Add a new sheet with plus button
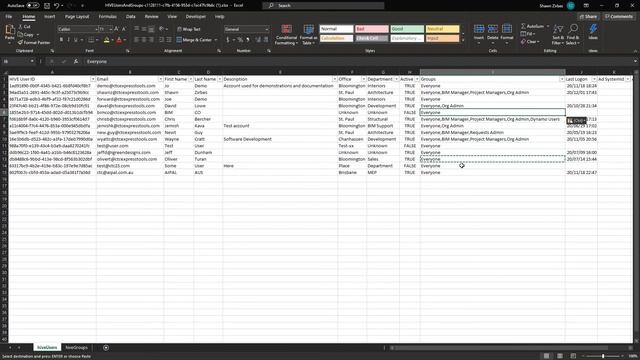Image resolution: width=640 pixels, height=360 pixels. (x=106, y=347)
